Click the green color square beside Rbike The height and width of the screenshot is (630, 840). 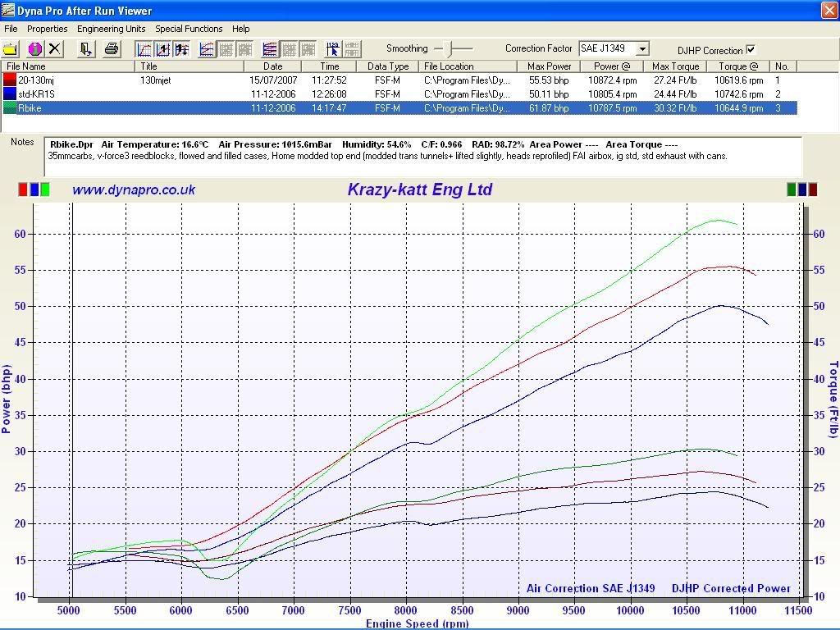coord(10,107)
